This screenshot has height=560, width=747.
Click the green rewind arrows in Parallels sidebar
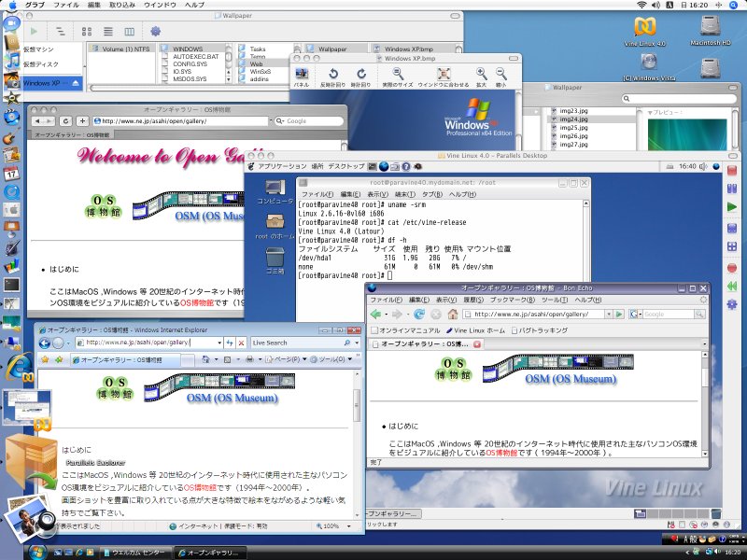click(732, 286)
